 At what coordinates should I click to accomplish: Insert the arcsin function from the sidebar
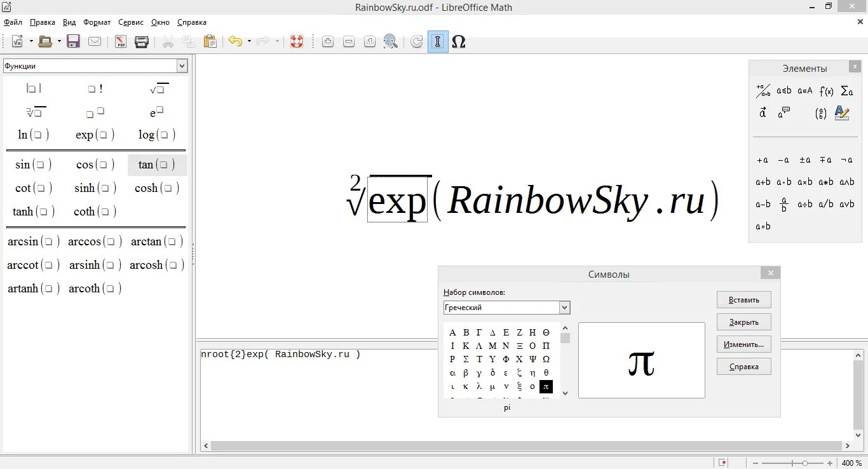click(x=34, y=241)
